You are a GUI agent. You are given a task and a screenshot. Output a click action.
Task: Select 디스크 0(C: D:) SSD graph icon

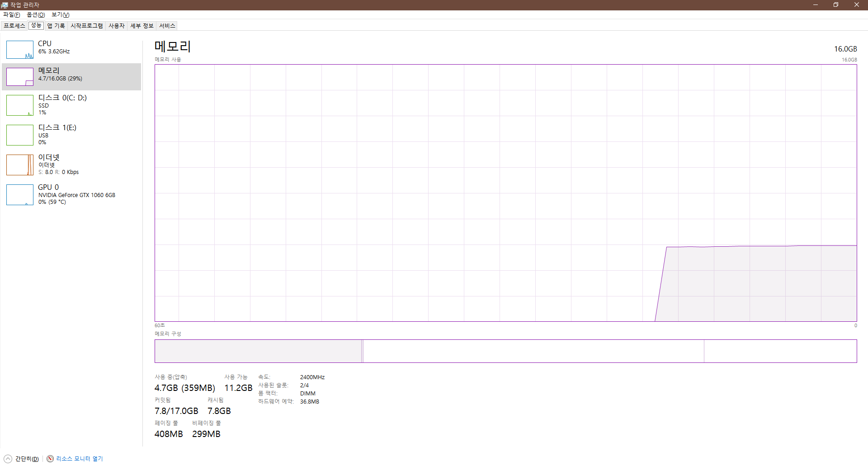(20, 105)
